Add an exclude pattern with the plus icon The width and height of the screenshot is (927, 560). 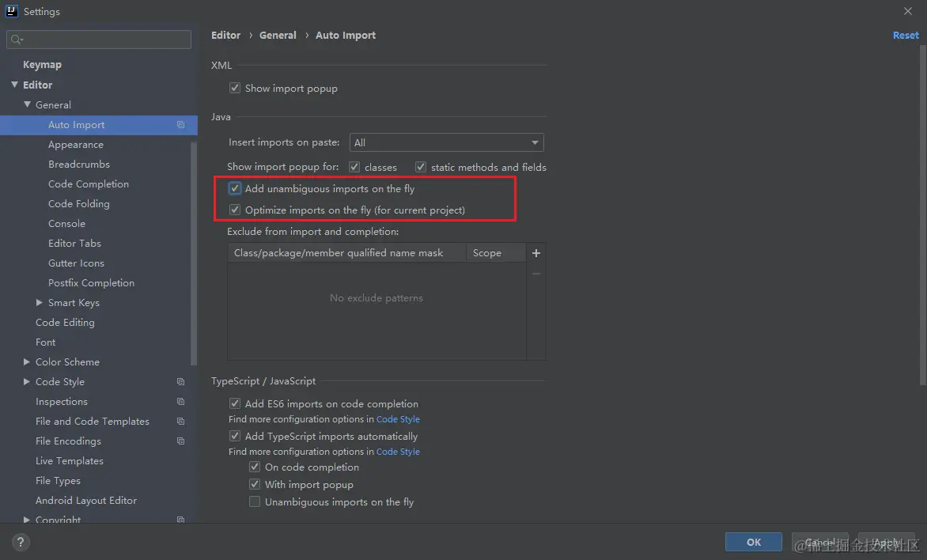(536, 253)
